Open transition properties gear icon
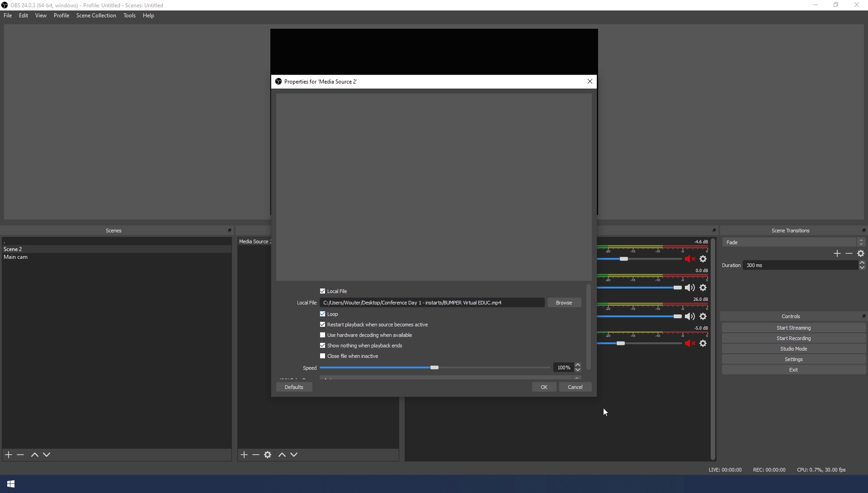Screen dimensions: 868x493 click(x=861, y=254)
